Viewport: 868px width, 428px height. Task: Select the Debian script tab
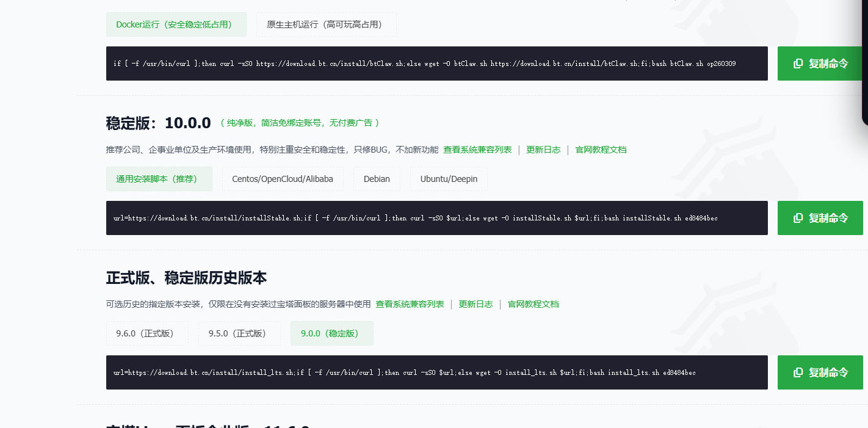coord(377,179)
